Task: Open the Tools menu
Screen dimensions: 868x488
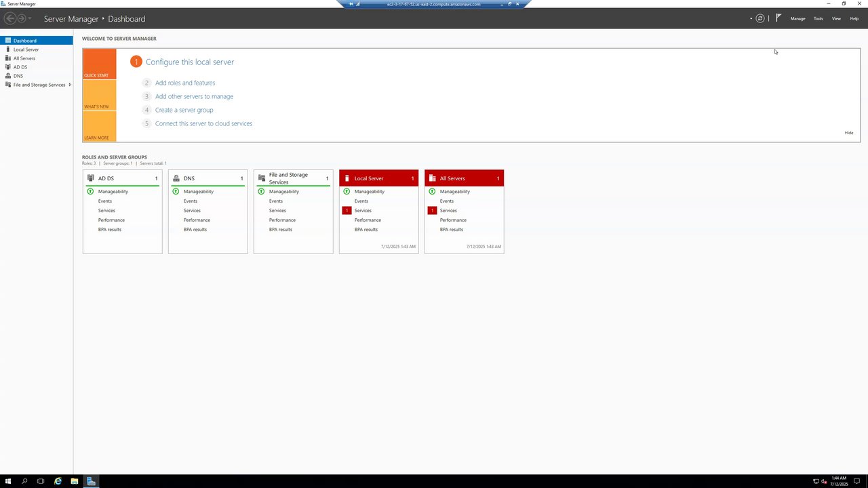Action: point(818,18)
